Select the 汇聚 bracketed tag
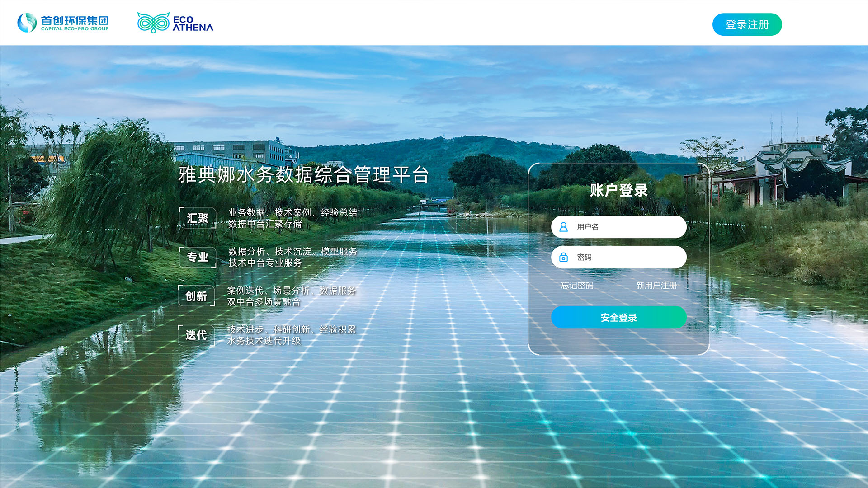Screen dimensions: 868x488 click(x=198, y=218)
